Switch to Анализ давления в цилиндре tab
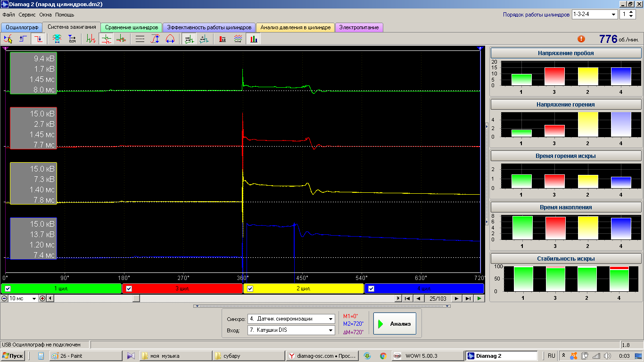Viewport: 644px width, 362px height. pyautogui.click(x=296, y=27)
